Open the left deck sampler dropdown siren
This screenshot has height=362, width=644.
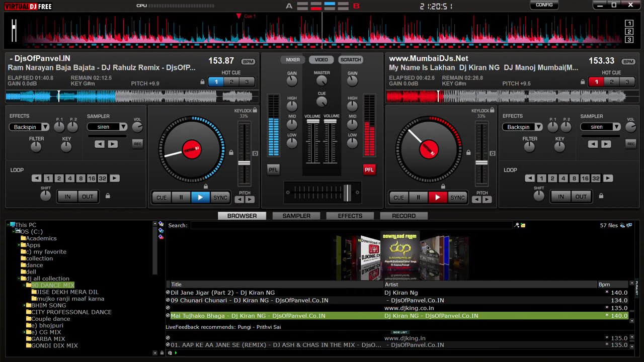tap(107, 127)
